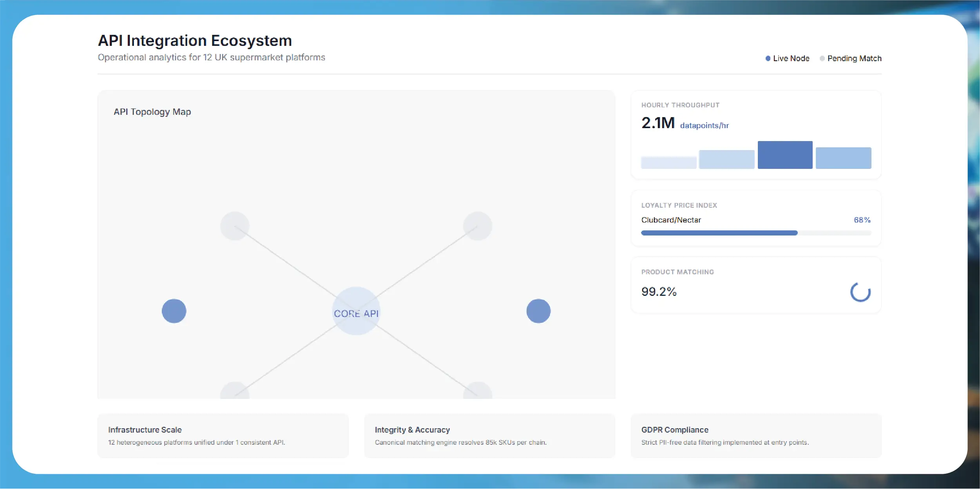Click the Product Matching circular spinner
The height and width of the screenshot is (489, 980).
tap(860, 292)
